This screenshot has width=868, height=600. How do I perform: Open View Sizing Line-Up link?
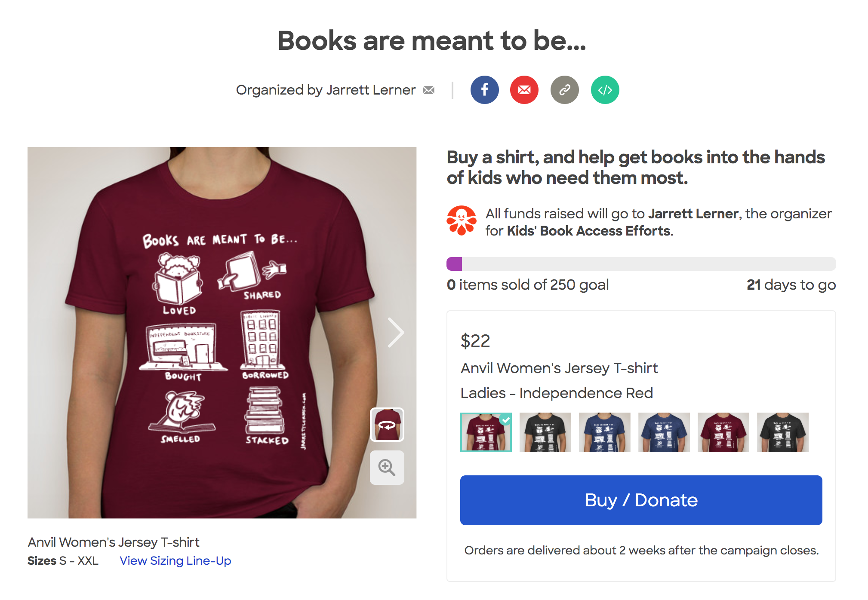pyautogui.click(x=175, y=561)
